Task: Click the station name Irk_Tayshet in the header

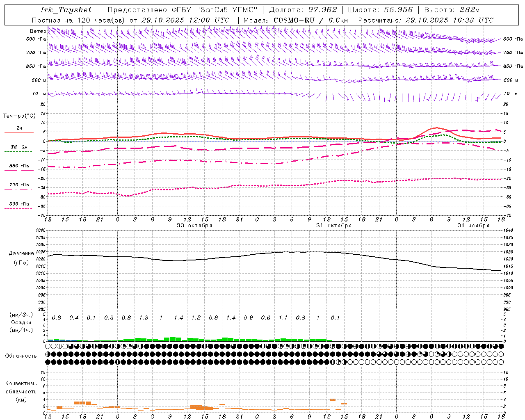Action: tap(66, 10)
